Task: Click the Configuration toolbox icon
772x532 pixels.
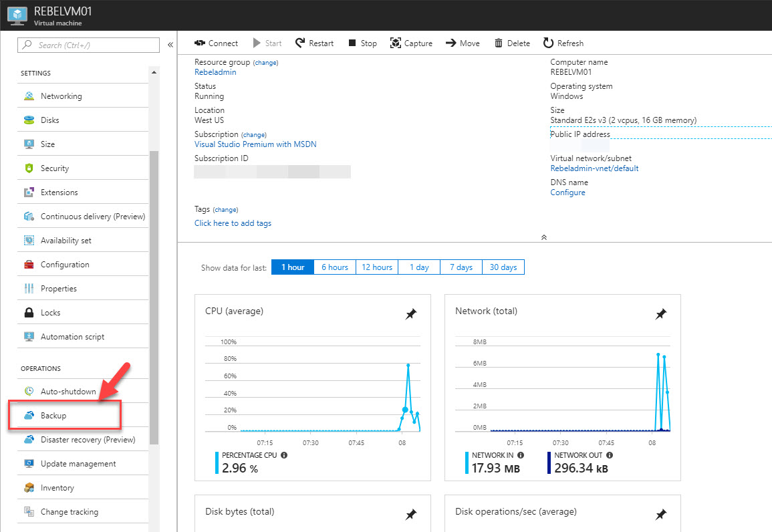Action: point(29,265)
